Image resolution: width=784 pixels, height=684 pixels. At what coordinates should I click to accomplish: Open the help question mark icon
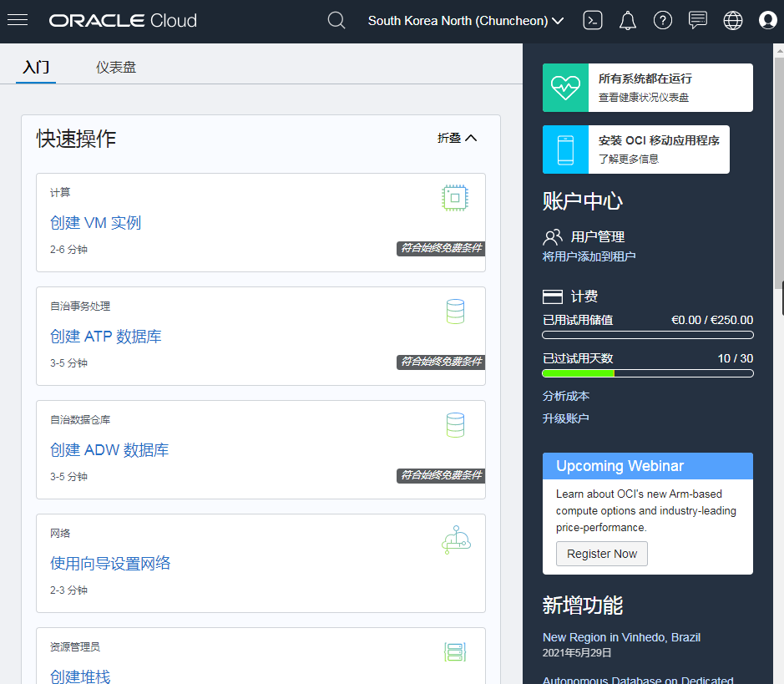(663, 20)
